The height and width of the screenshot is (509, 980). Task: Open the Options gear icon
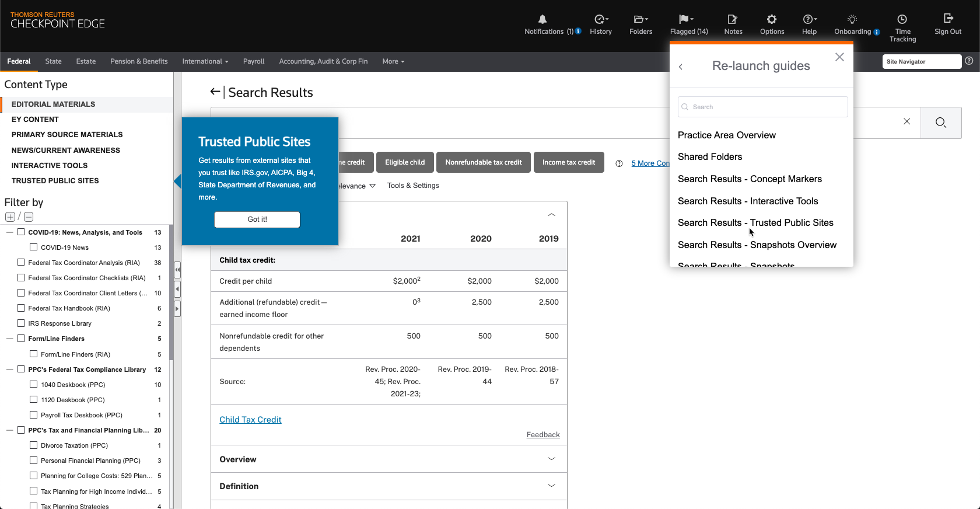772,20
